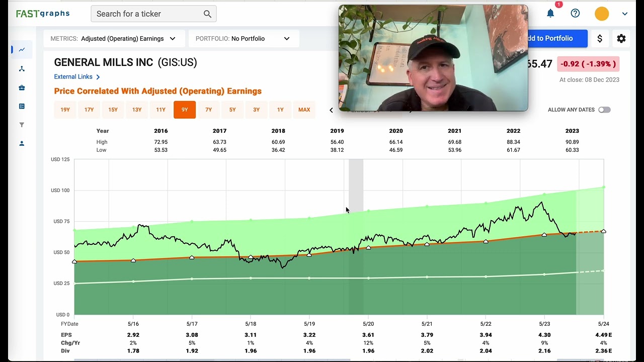Image resolution: width=644 pixels, height=362 pixels.
Task: Click the Add to Portfolio button
Action: tap(557, 39)
